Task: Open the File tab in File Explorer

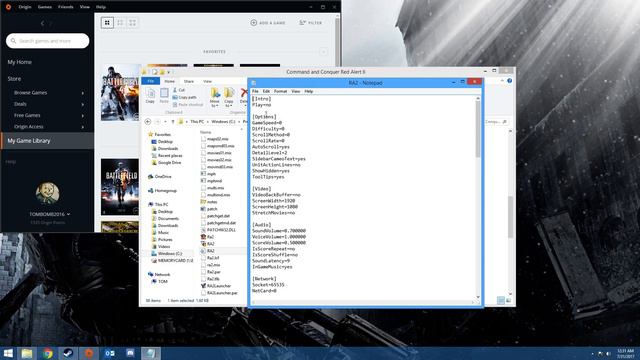Action: point(151,81)
